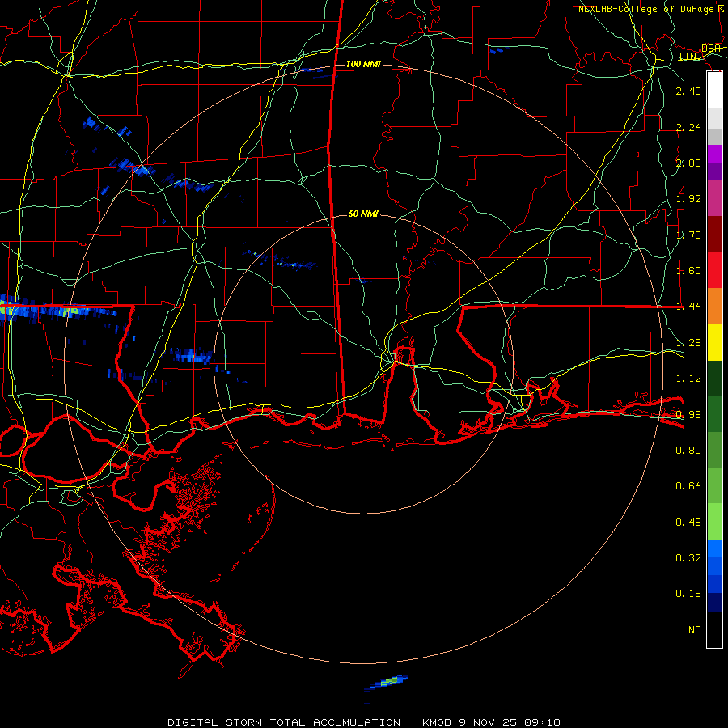Select the white swatch atop the legend
This screenshot has height=728, width=728.
tap(714, 91)
